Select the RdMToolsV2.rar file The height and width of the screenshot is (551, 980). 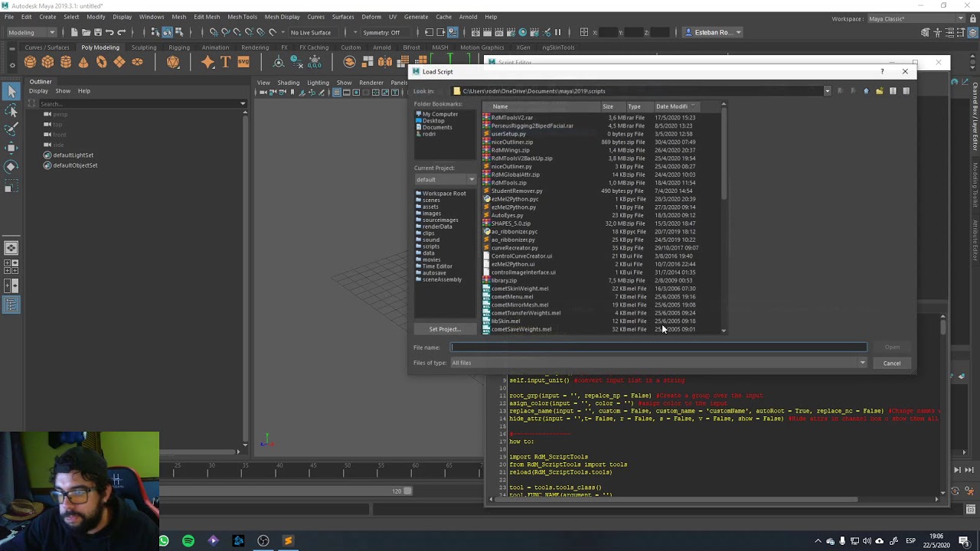512,118
